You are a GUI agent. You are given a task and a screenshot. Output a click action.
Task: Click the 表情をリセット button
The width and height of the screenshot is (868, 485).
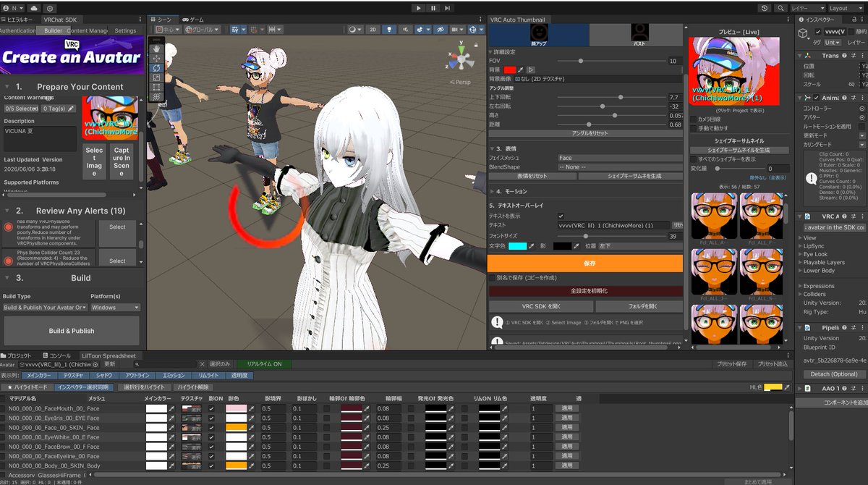coord(532,176)
